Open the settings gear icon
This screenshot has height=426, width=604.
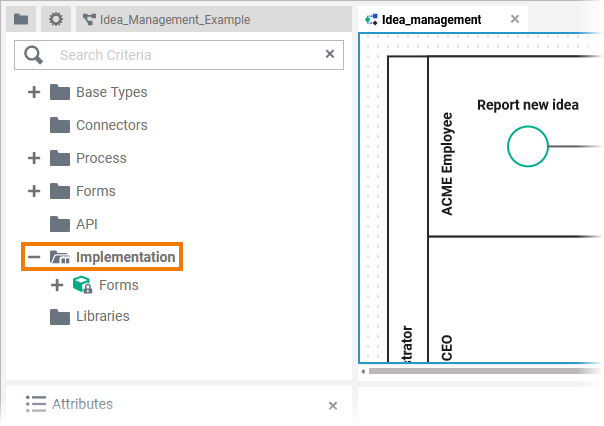click(x=56, y=19)
